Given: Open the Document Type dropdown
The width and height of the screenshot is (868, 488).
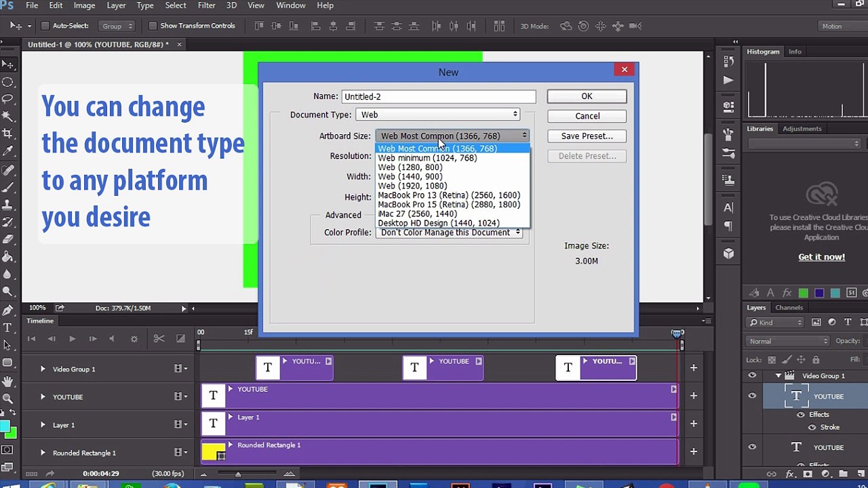Looking at the screenshot, I should [x=441, y=115].
